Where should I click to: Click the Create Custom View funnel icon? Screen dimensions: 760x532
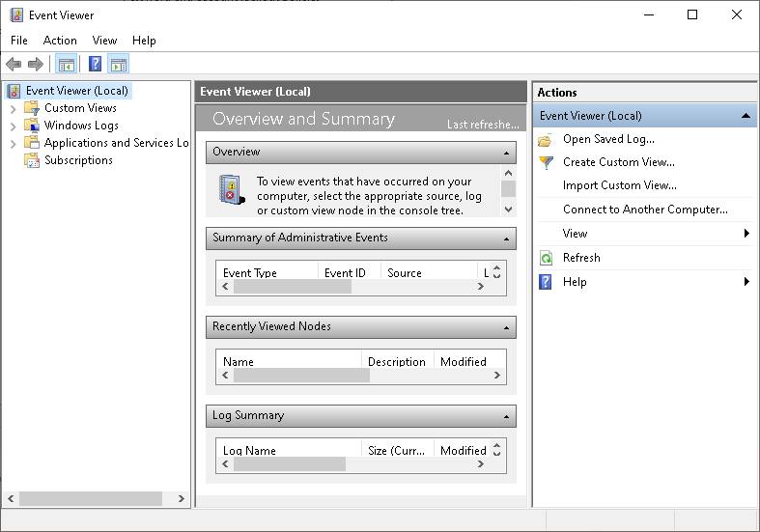(x=546, y=162)
